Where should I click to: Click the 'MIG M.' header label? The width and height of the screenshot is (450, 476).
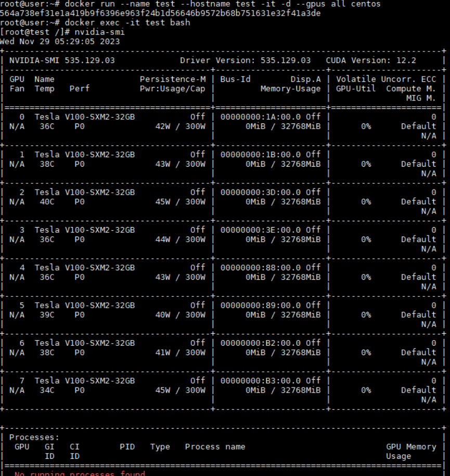pos(421,98)
